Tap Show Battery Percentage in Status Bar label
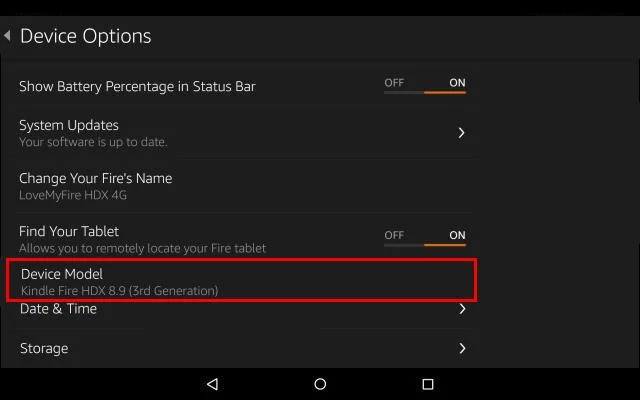This screenshot has width=640, height=400. (137, 87)
